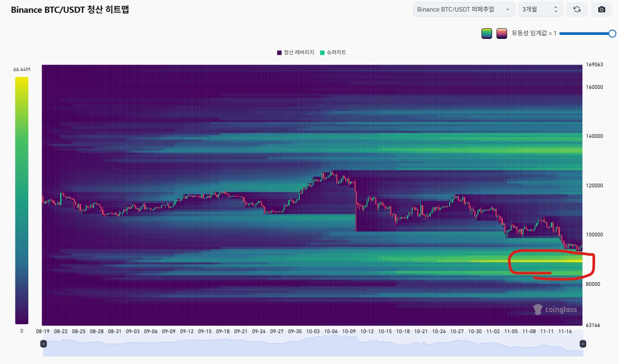The image size is (619, 364).
Task: Select the right handle of the date range bar
Action: 583,344
